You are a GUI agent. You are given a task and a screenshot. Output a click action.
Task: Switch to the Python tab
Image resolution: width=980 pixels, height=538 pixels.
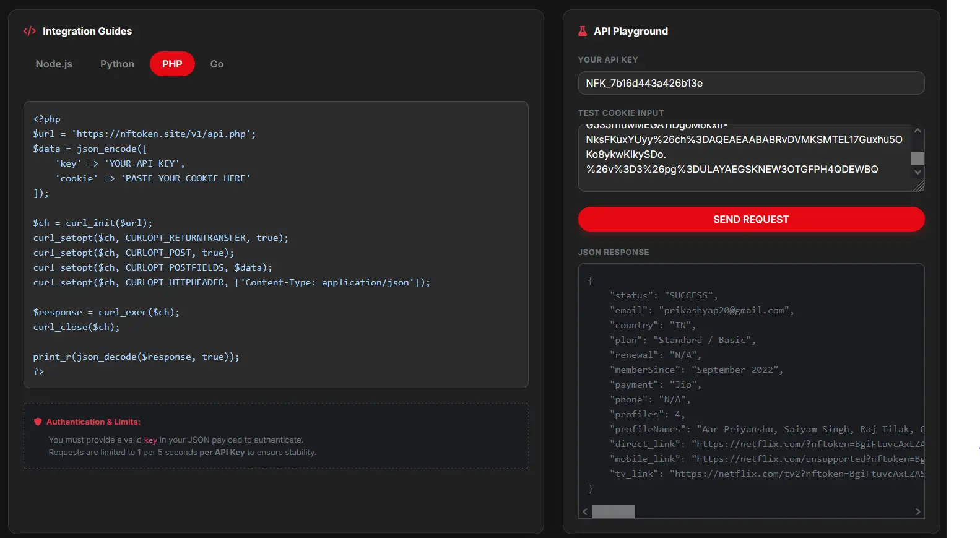click(117, 64)
